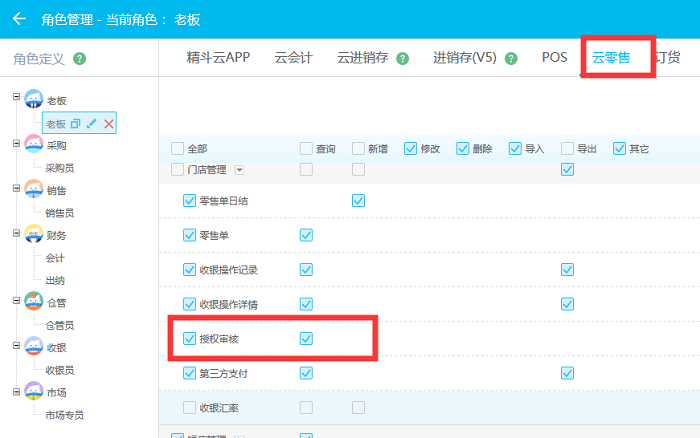The height and width of the screenshot is (438, 700).
Task: Click the back arrow in the header
Action: pos(19,19)
